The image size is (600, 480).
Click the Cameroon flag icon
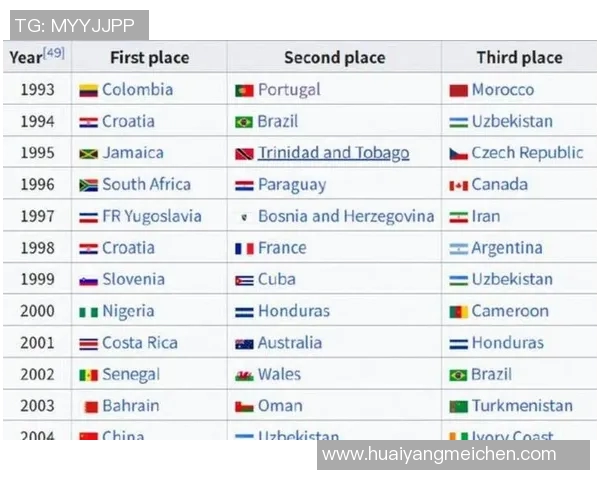point(458,312)
